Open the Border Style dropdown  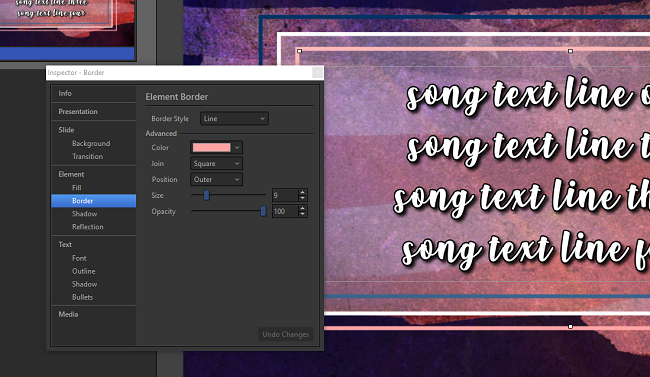tap(234, 119)
